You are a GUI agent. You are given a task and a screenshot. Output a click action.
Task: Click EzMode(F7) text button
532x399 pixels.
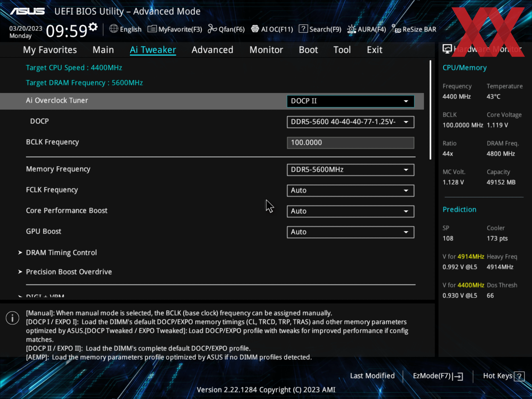click(x=432, y=376)
